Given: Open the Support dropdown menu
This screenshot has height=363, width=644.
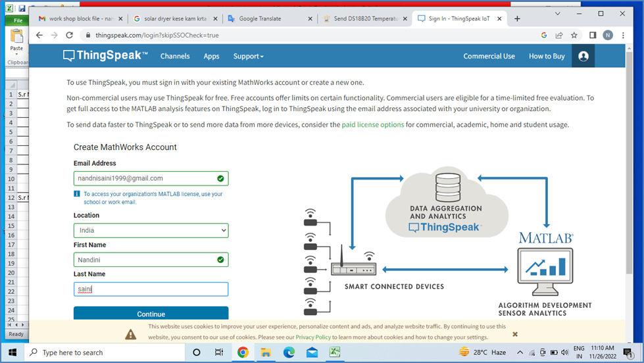Looking at the screenshot, I should [248, 57].
